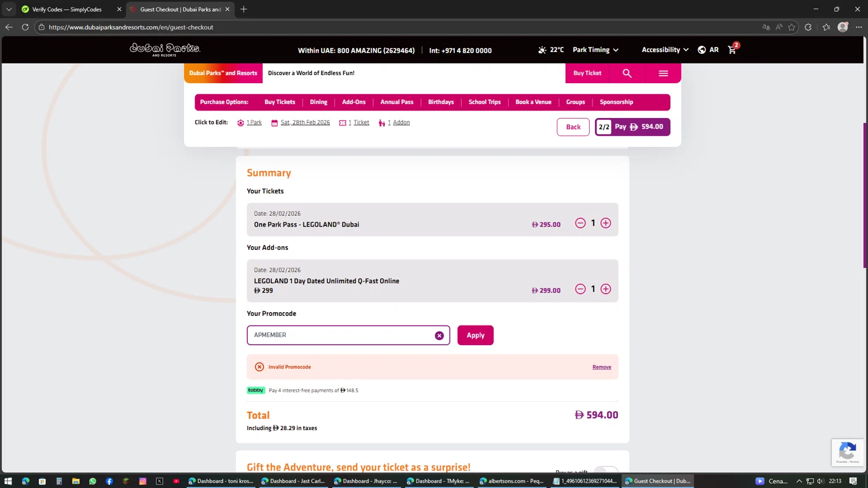Close the Guest Checkout tab
868x488 pixels.
click(227, 9)
